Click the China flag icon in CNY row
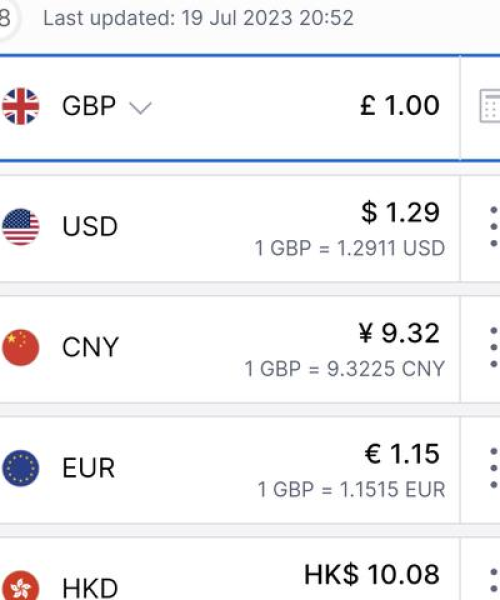The width and height of the screenshot is (500, 600). (x=21, y=347)
